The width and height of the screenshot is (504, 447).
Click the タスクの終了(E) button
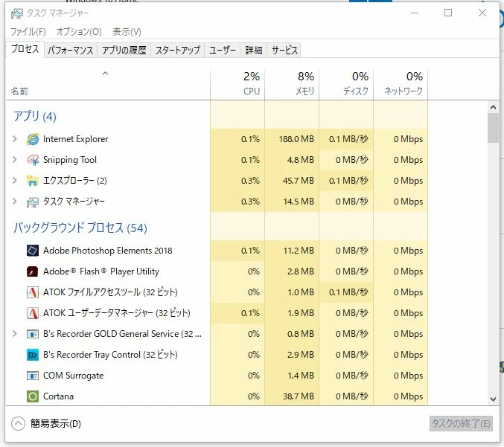(x=461, y=423)
